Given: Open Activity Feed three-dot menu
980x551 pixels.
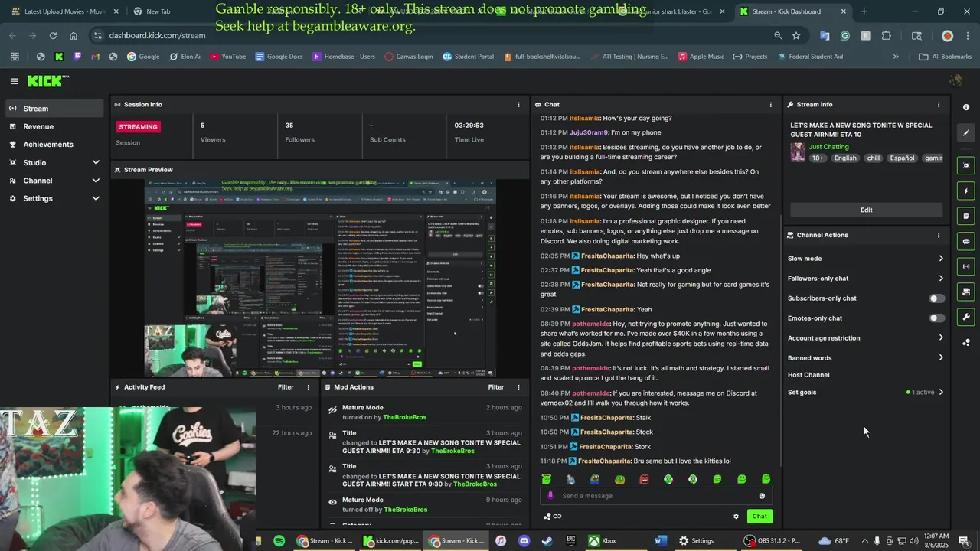Looking at the screenshot, I should [x=309, y=387].
